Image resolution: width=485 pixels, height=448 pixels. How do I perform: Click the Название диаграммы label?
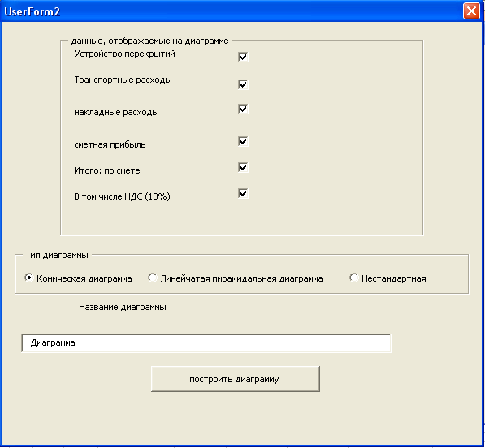coord(123,307)
